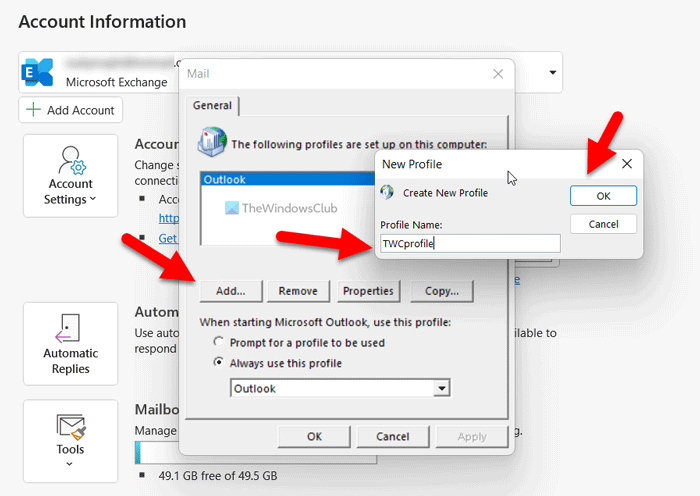Click OK at bottom of Mail dialog
The width and height of the screenshot is (700, 496).
coord(314,436)
